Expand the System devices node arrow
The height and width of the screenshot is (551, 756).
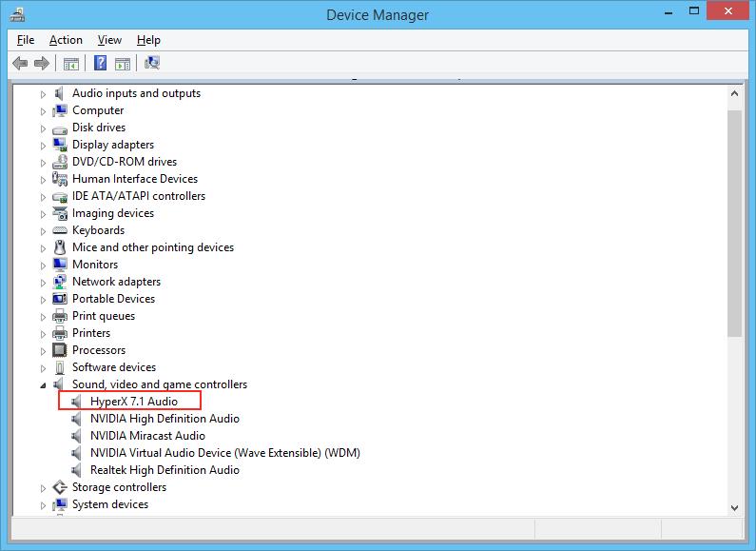(43, 505)
